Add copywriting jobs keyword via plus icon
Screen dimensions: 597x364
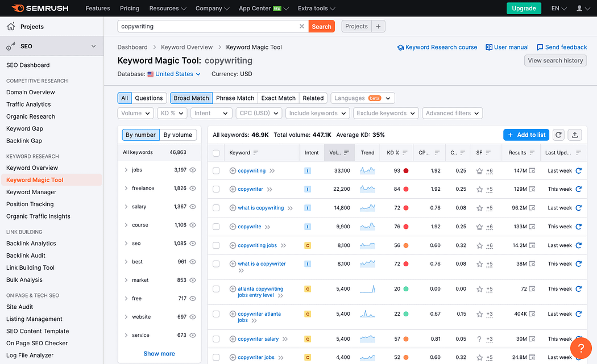[x=233, y=245]
